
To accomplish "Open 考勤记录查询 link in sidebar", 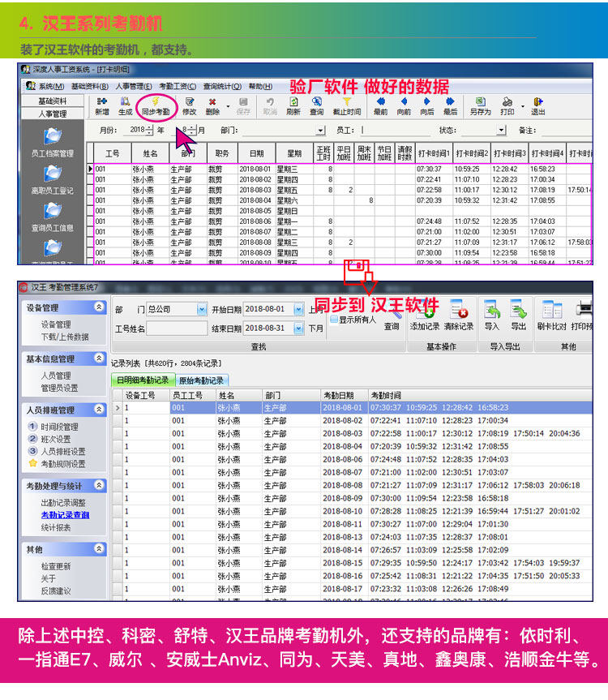I will [x=65, y=515].
